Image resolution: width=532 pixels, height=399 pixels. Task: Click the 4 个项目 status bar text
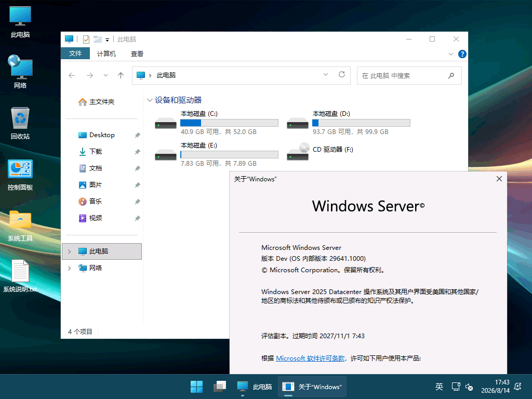[x=80, y=332]
